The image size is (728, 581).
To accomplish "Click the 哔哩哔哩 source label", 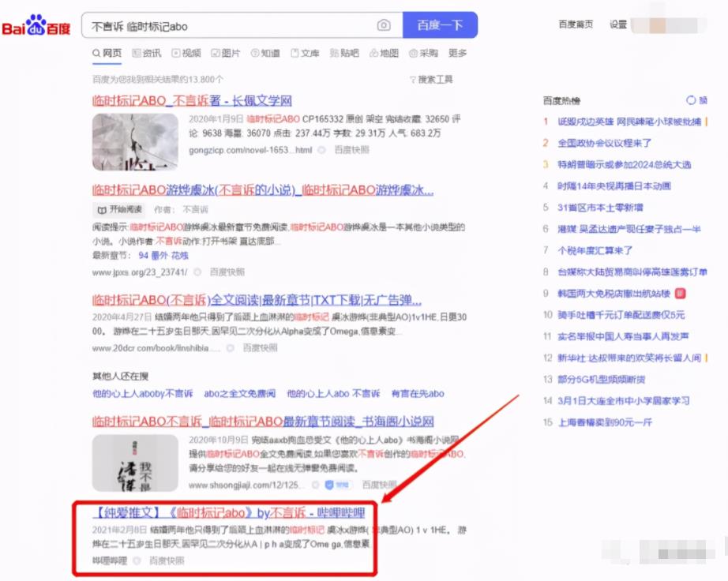I will (x=110, y=561).
